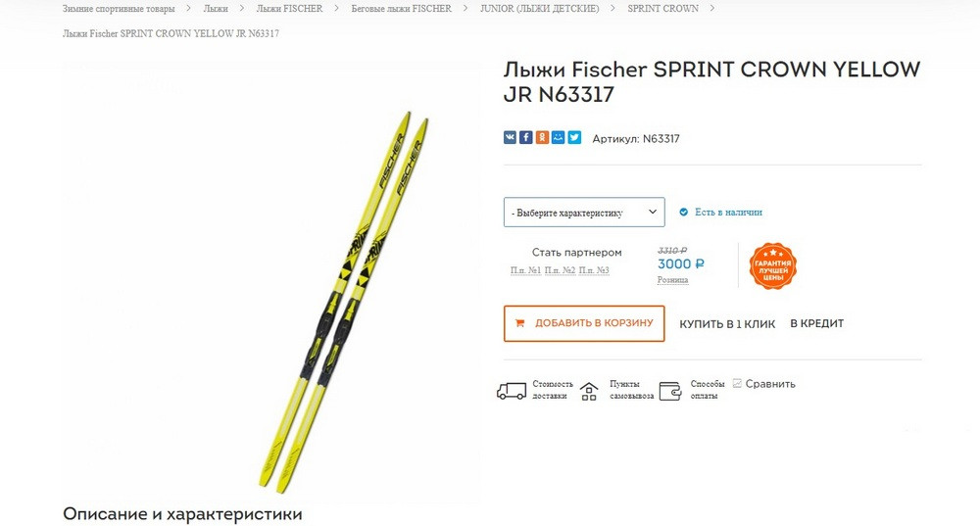Image resolution: width=980 pixels, height=526 pixels.
Task: Click best price guarantee badge
Action: pyautogui.click(x=773, y=266)
